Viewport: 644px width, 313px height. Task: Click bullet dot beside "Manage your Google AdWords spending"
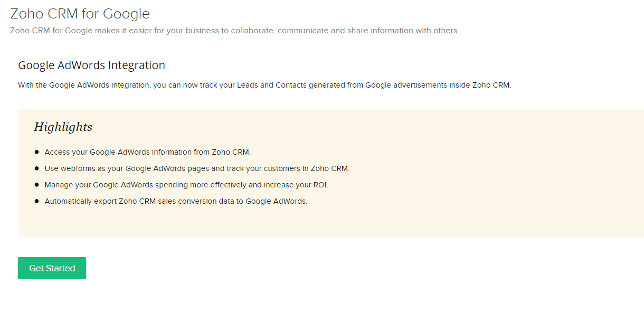point(37,185)
